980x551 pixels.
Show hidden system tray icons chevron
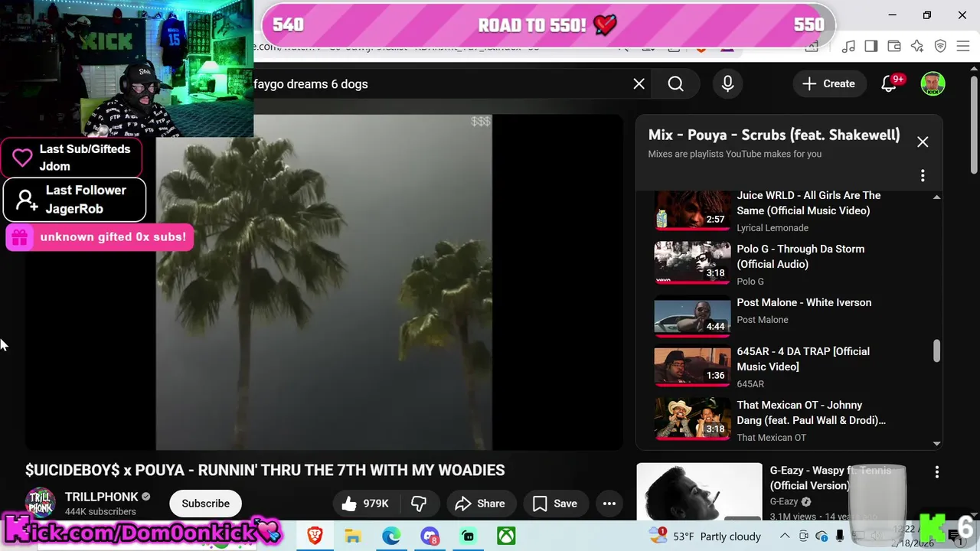point(785,536)
